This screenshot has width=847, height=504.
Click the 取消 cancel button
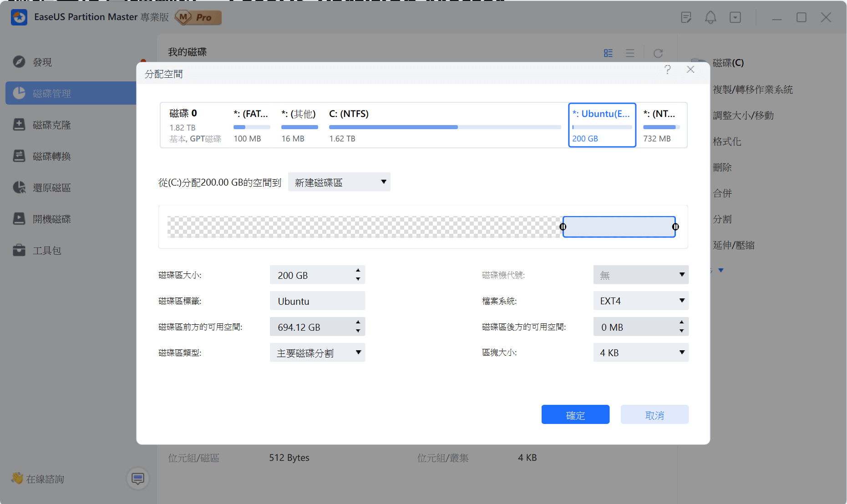pos(654,414)
